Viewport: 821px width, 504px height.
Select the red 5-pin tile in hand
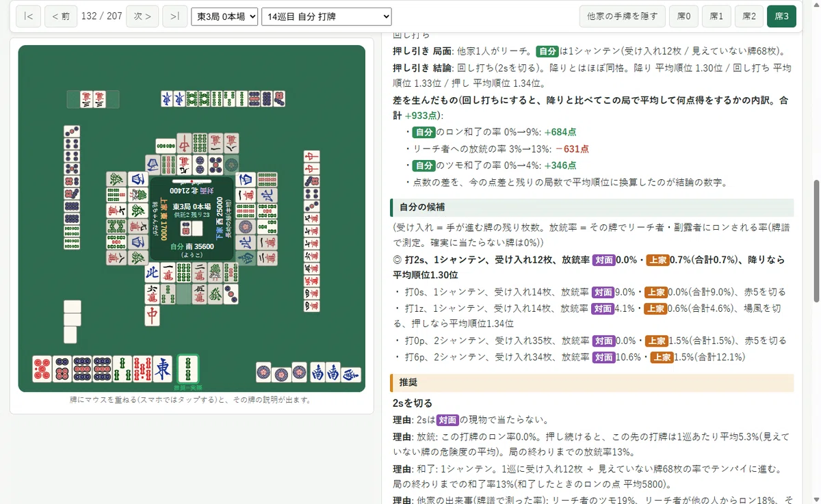[x=42, y=369]
